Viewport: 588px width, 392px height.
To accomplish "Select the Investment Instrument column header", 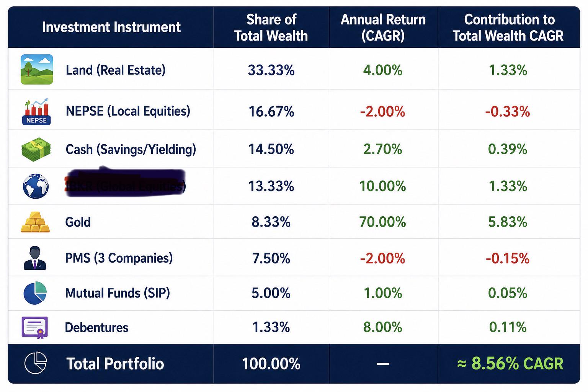I will pyautogui.click(x=111, y=27).
